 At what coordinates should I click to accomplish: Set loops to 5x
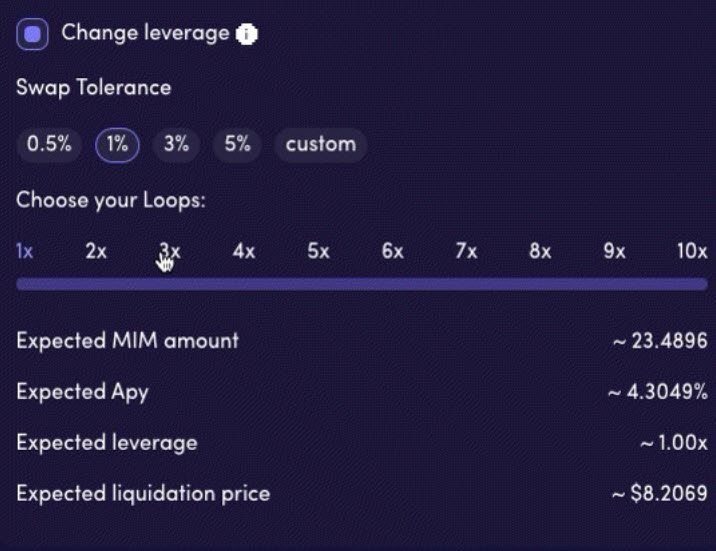point(318,251)
